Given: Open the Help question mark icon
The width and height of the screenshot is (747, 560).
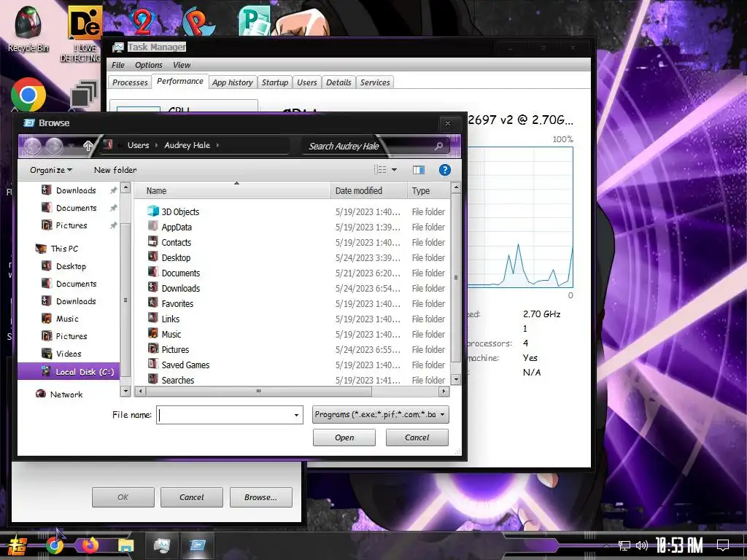Looking at the screenshot, I should (444, 170).
